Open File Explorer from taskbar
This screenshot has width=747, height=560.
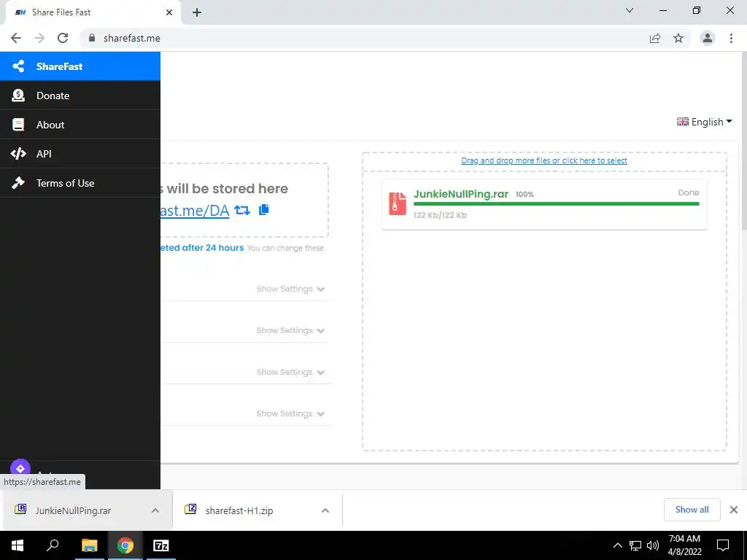pyautogui.click(x=89, y=545)
